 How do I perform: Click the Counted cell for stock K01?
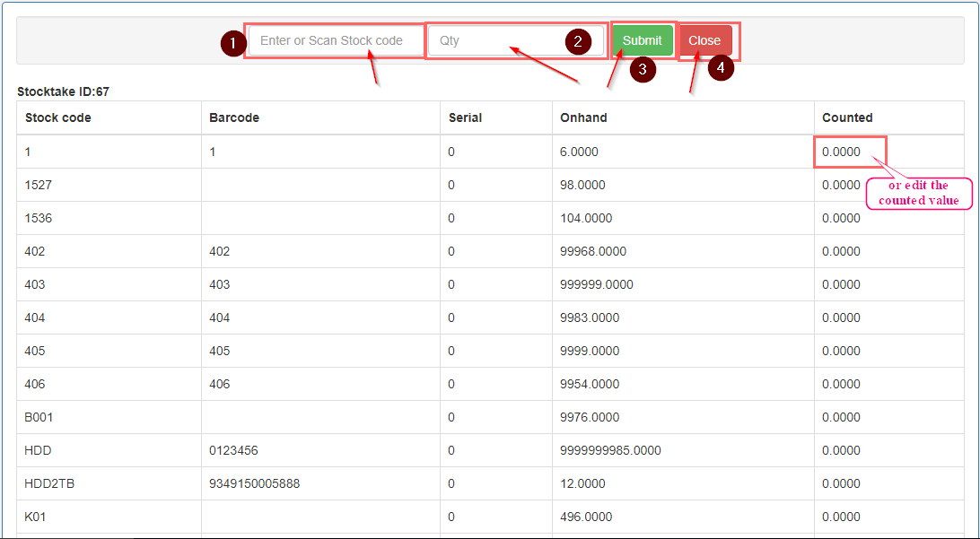point(842,517)
